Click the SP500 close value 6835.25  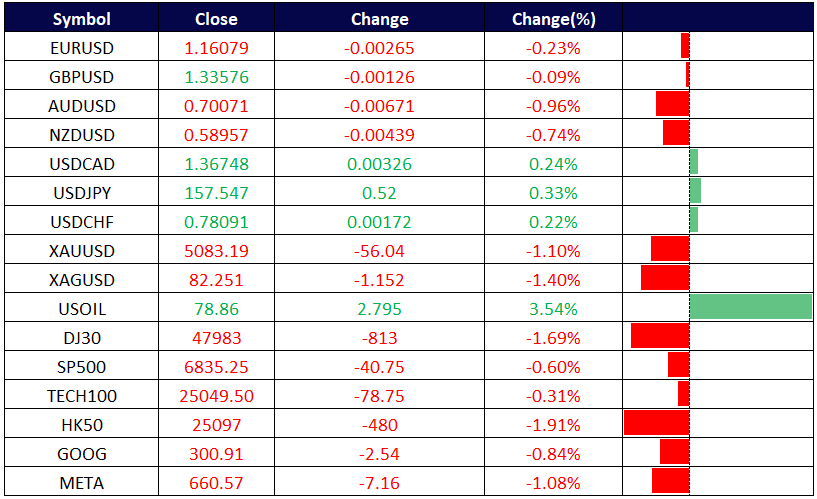(216, 367)
